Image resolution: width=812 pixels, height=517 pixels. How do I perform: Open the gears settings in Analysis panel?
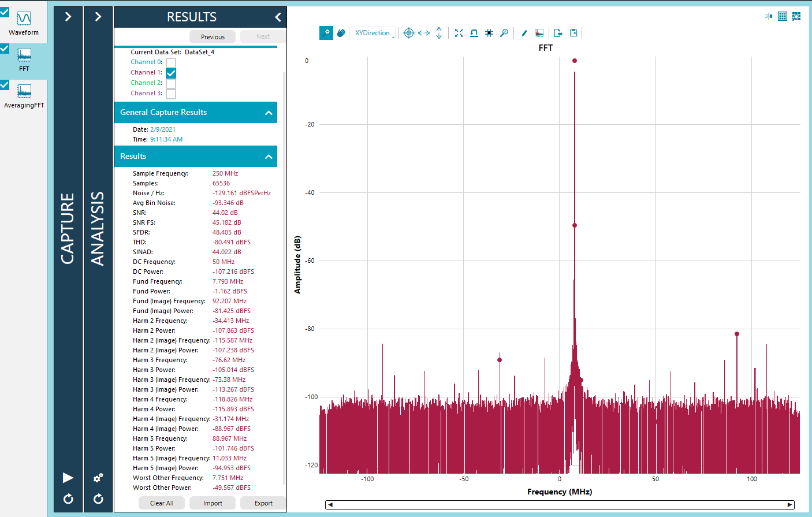98,478
